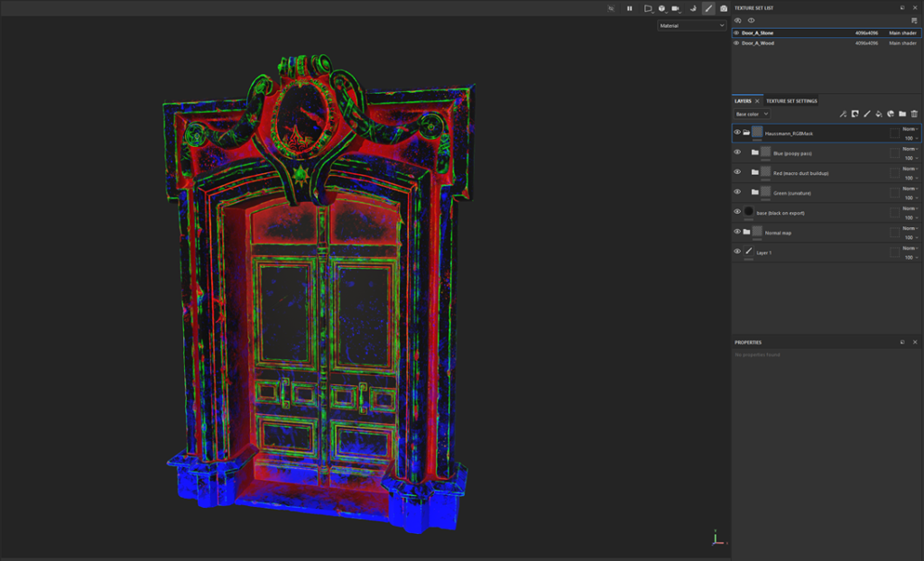924x561 pixels.
Task: Delete the selected layer using the trash icon
Action: pos(914,115)
